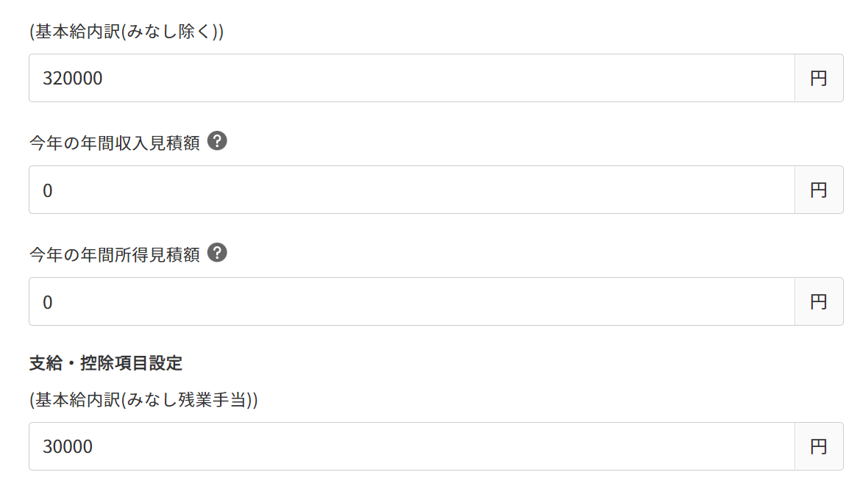The image size is (868, 497).
Task: Click the 今年の年間所得見積額 label text
Action: [115, 254]
